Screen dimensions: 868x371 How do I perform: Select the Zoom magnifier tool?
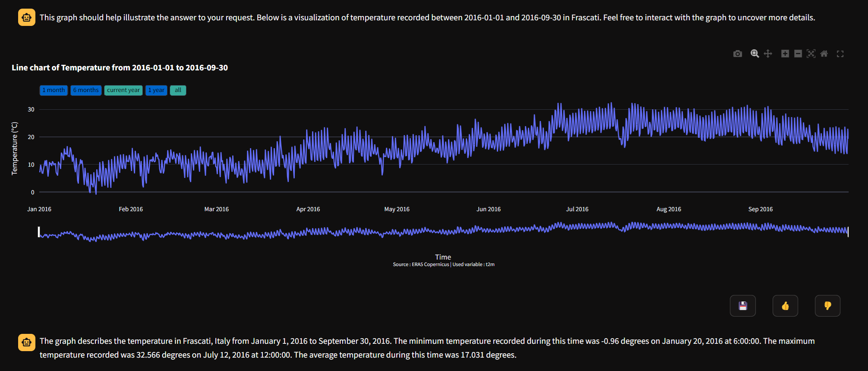coord(754,54)
